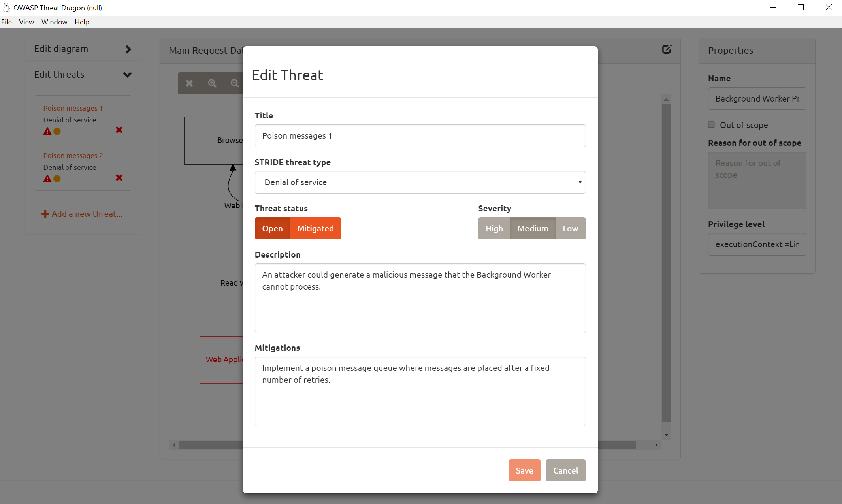
Task: Minimize the Threat Dragon window
Action: [773, 8]
